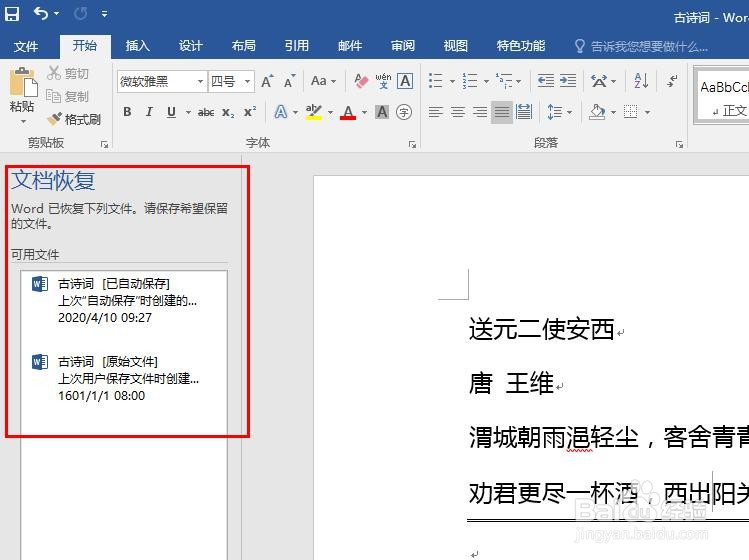Toggle superscript formatting
This screenshot has height=560, width=749.
coord(250,112)
